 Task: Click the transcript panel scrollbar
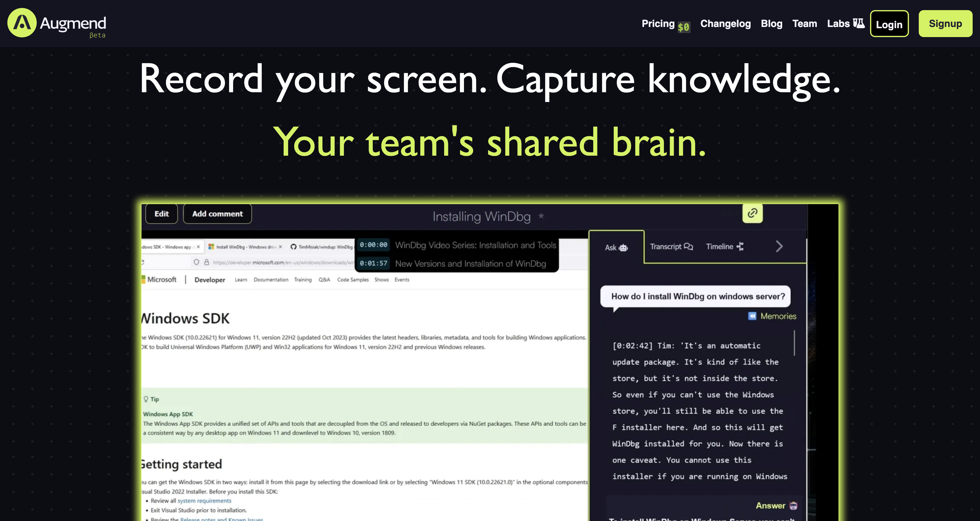tap(794, 343)
